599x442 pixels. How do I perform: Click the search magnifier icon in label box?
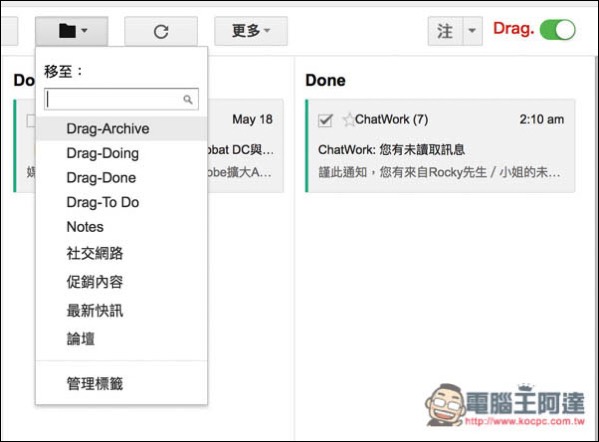click(188, 100)
